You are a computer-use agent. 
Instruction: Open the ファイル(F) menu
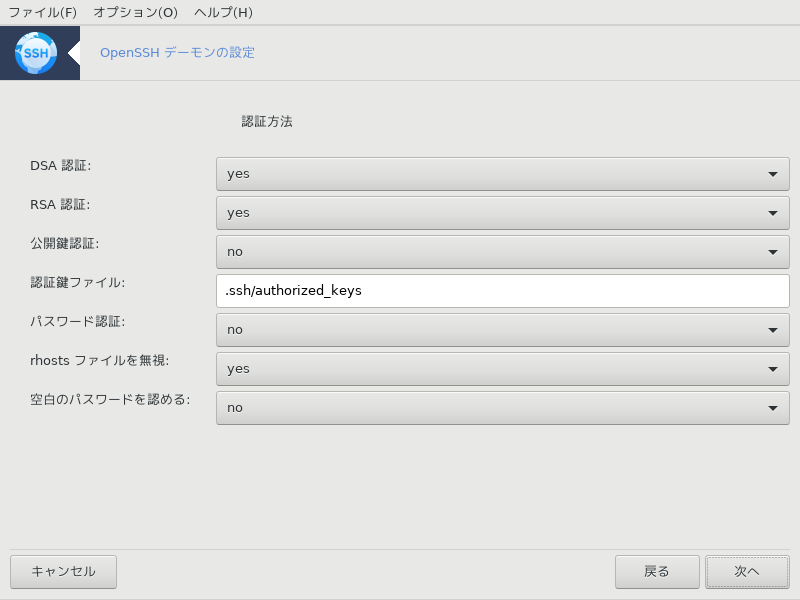point(43,12)
